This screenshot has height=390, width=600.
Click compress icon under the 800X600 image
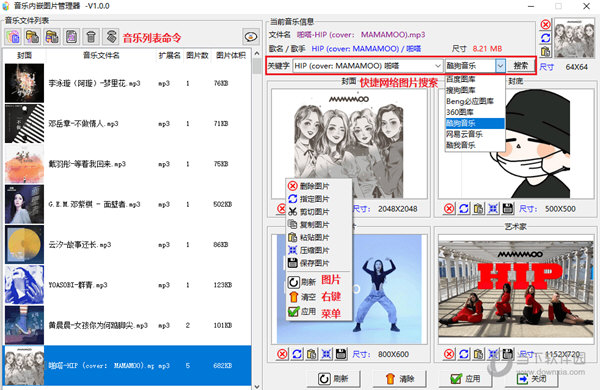click(x=326, y=354)
